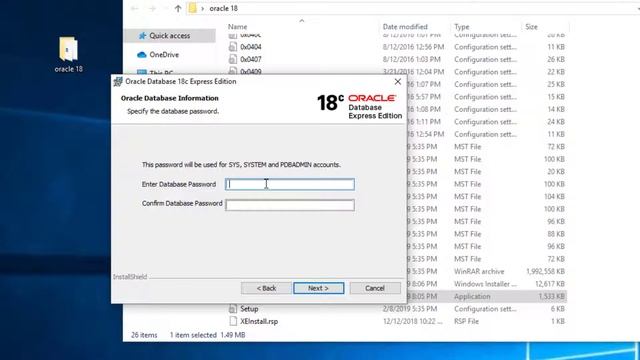Click the 104 KB size cell

pyautogui.click(x=554, y=197)
